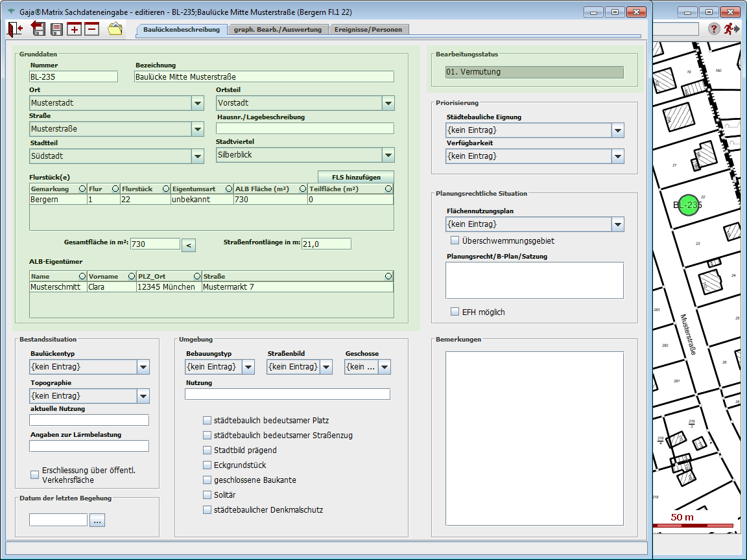Click the red question mark help icon
The height and width of the screenshot is (560, 747).
pos(714,29)
